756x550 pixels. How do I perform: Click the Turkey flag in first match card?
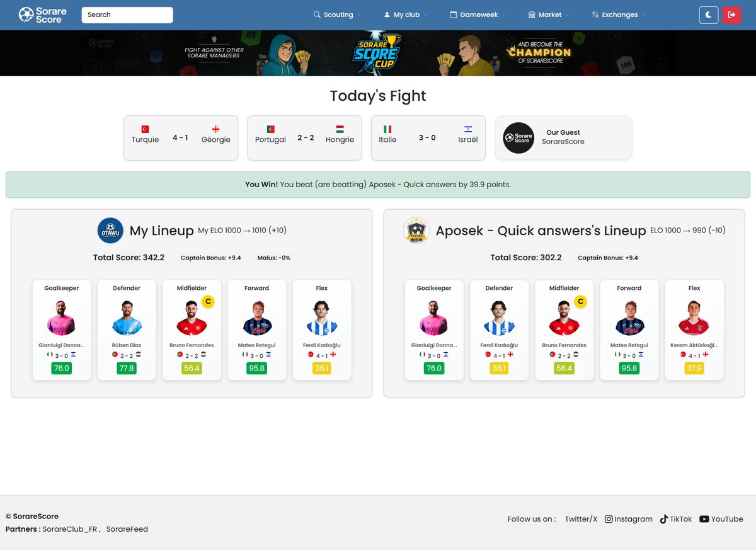click(145, 129)
